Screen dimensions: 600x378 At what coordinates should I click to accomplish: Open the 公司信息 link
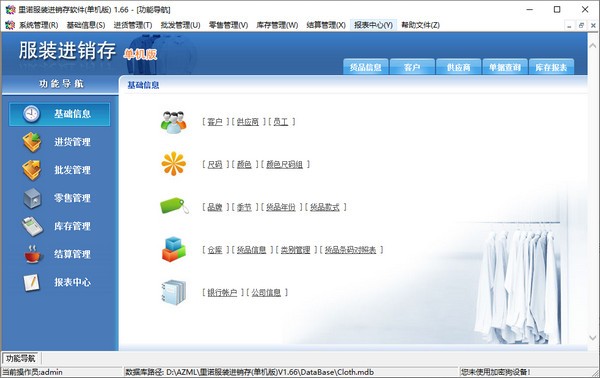[266, 293]
